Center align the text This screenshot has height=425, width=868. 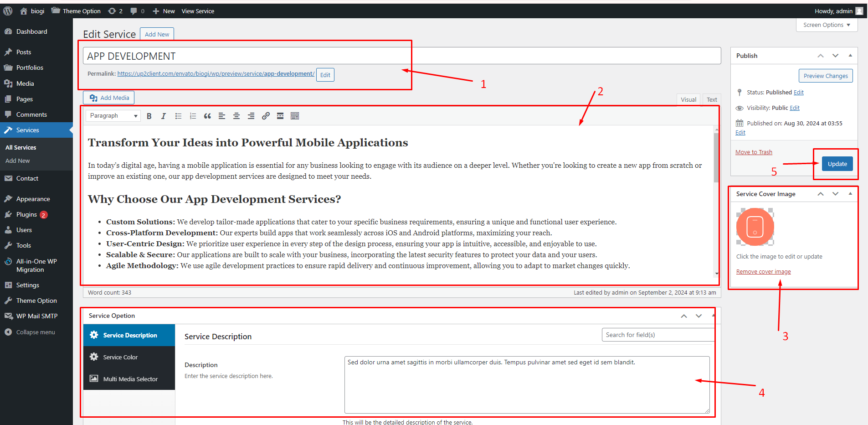pyautogui.click(x=236, y=116)
